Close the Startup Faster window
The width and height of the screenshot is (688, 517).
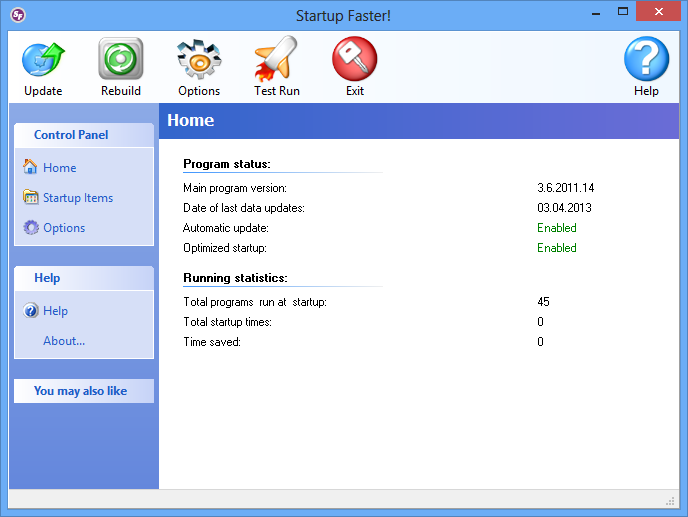point(659,11)
